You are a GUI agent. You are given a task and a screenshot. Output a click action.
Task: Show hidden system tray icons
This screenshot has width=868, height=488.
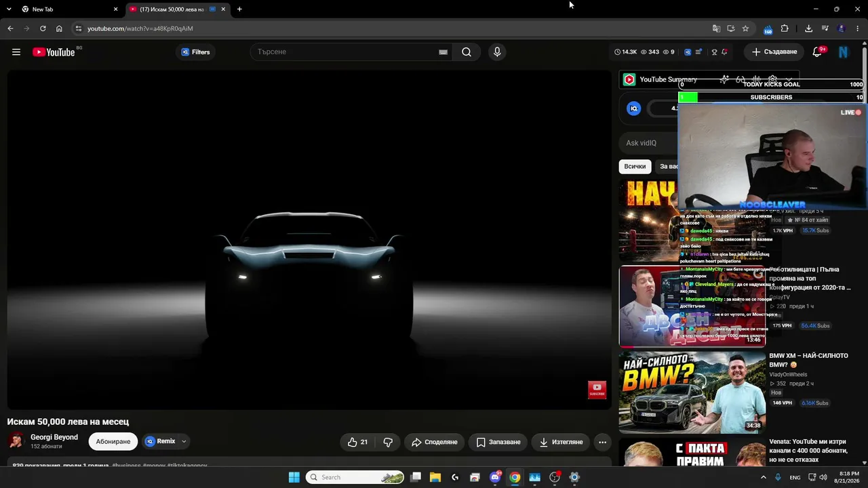(764, 477)
